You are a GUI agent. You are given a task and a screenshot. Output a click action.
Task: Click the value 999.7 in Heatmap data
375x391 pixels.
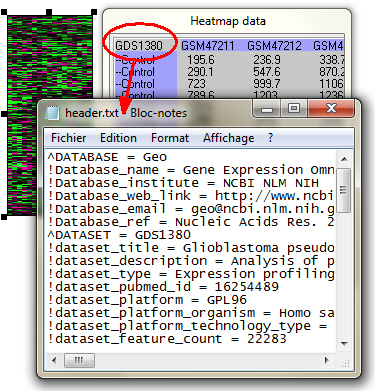coord(267,84)
